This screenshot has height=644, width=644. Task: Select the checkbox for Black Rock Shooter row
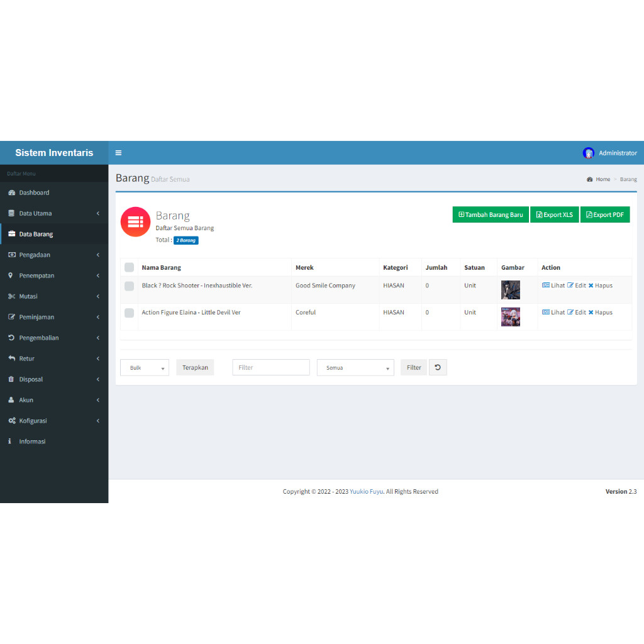coord(129,286)
